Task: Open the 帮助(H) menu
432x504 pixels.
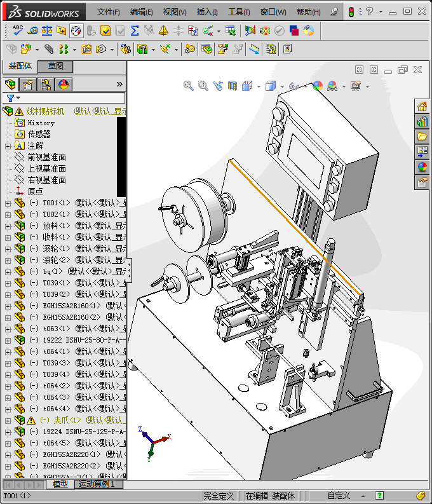Action: 308,12
